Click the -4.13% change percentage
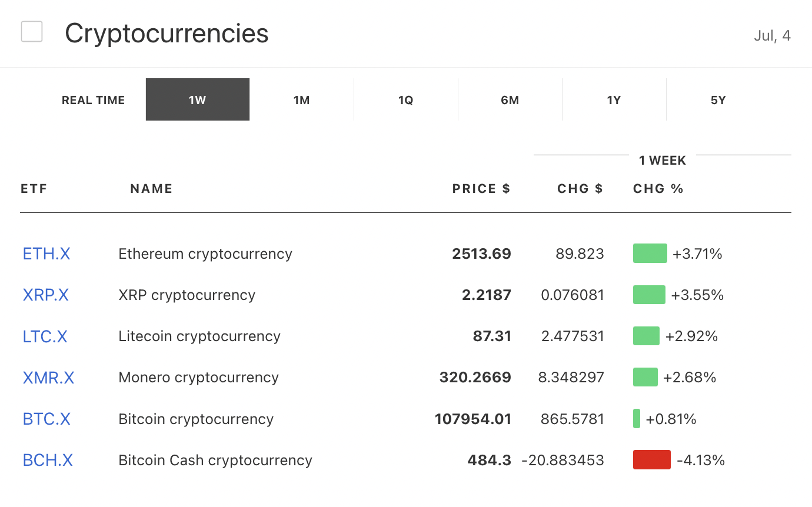Viewport: 812px width, 507px height. click(701, 460)
